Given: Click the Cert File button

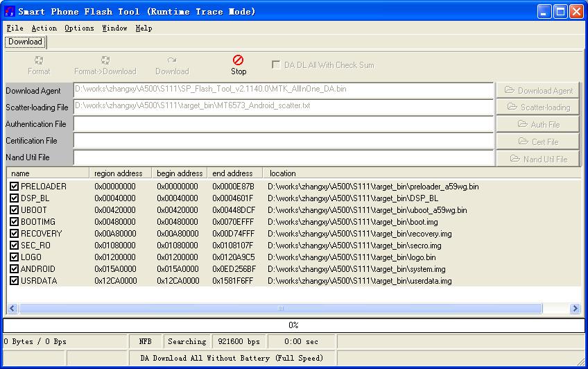Looking at the screenshot, I should (538, 141).
